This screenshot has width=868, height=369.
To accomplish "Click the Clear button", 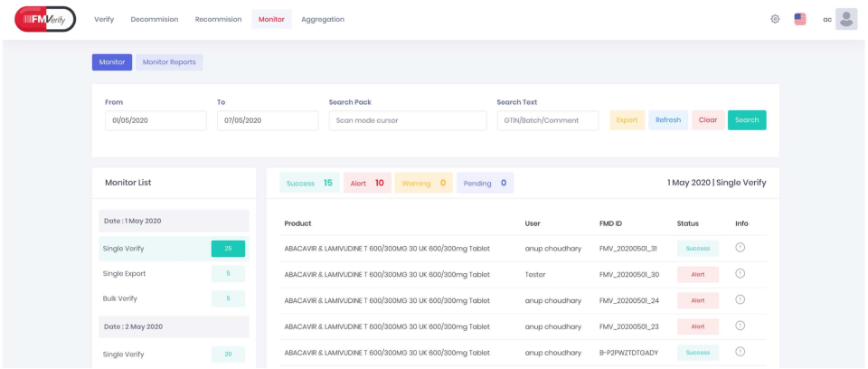I will [708, 120].
